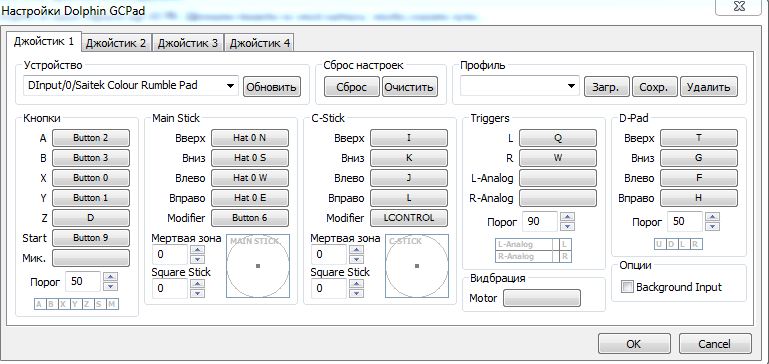Remap Main Stick Влево (Hat 0 W)

pyautogui.click(x=250, y=178)
